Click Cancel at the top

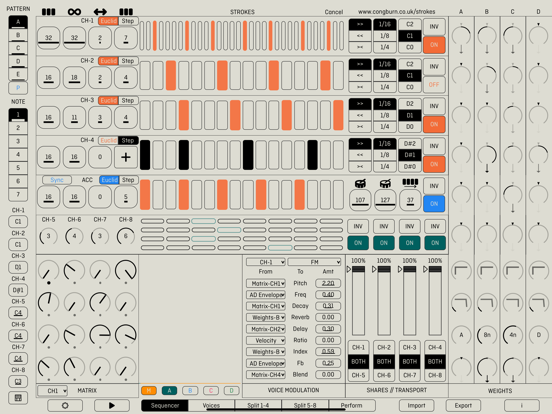[x=334, y=12]
